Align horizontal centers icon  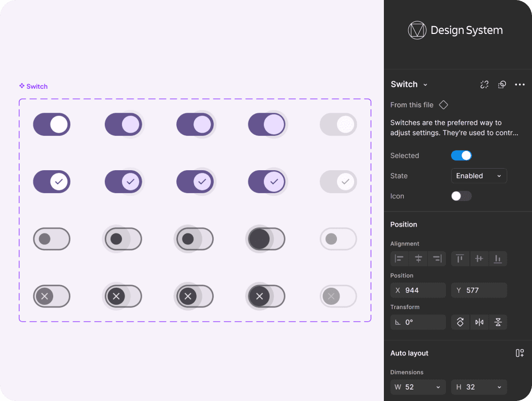coord(418,259)
